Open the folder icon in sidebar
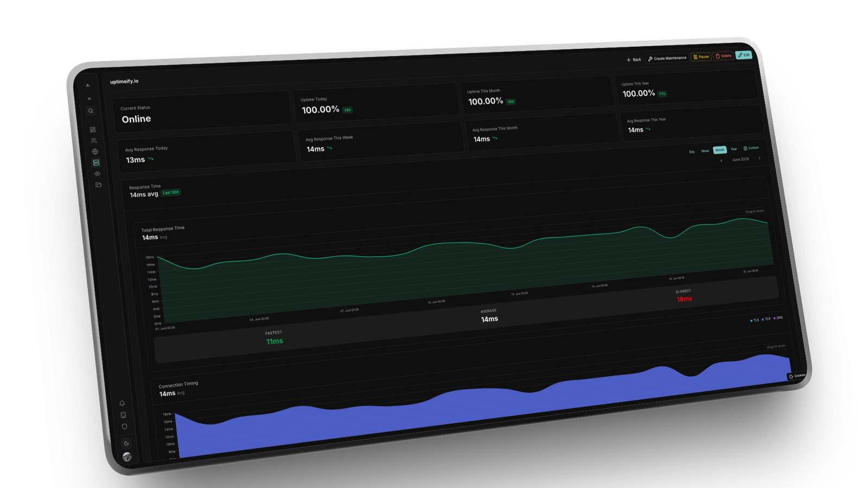This screenshot has width=868, height=488. (98, 185)
